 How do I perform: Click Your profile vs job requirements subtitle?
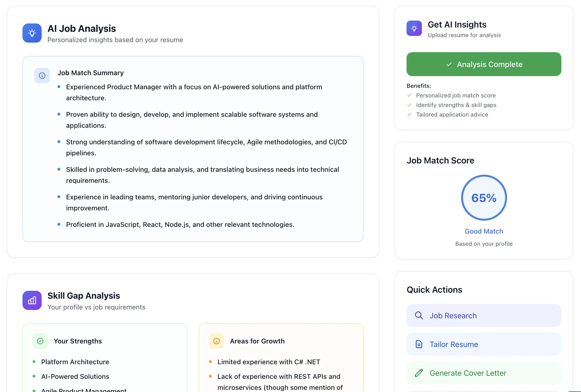[96, 307]
